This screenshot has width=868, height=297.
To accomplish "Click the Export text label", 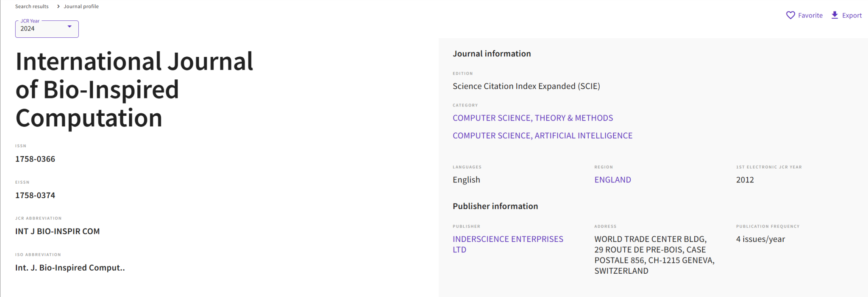I will point(852,15).
